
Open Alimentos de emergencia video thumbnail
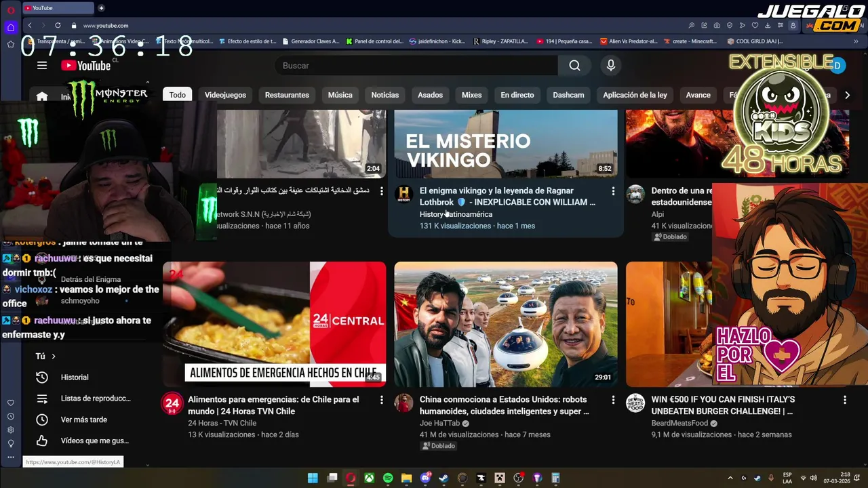pos(275,324)
